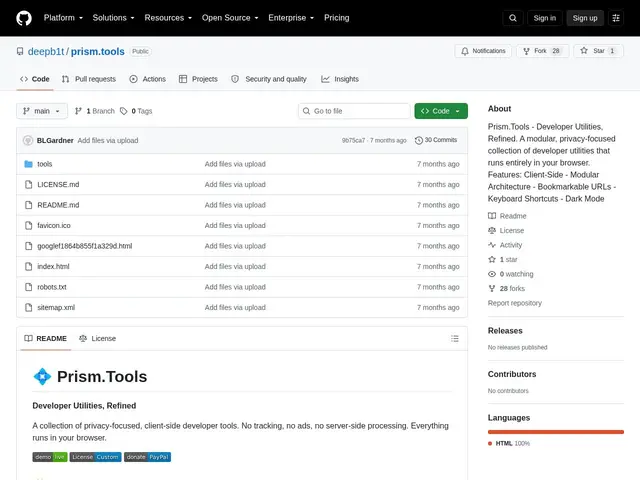
Task: Switch to the Actions tab
Action: pyautogui.click(x=147, y=79)
